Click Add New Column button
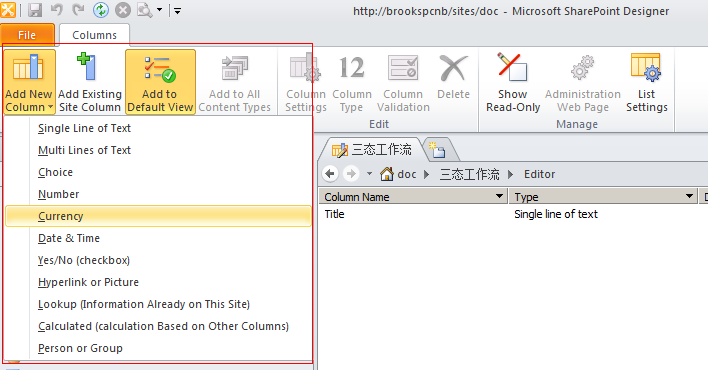Viewport: 708px width, 370px height. point(29,82)
